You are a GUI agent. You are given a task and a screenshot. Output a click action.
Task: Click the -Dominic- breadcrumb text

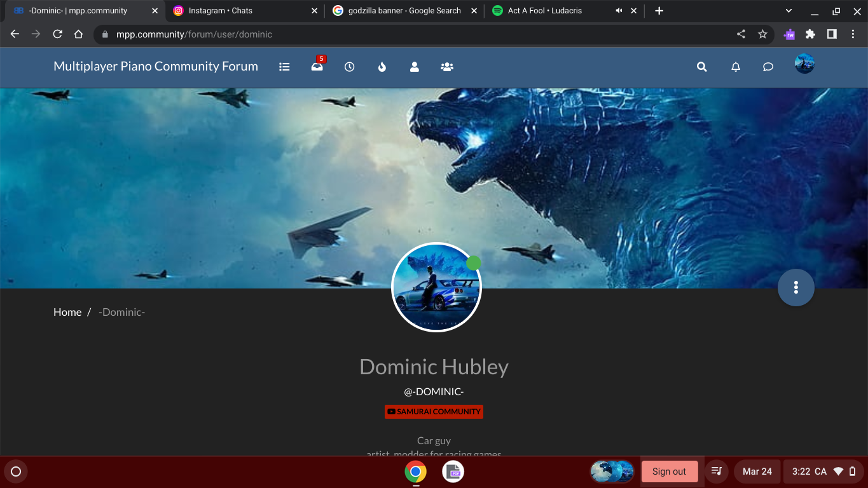tap(121, 312)
